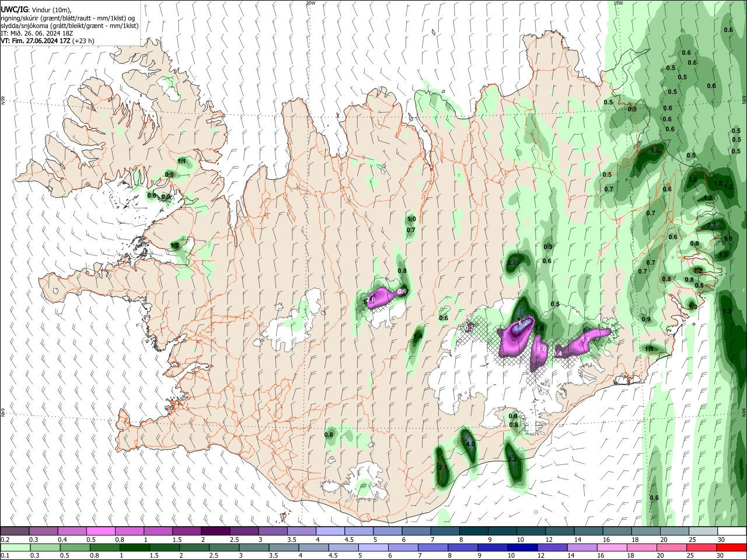Click the bright pink 0.5–0.8 snow legend swatch

point(100,531)
